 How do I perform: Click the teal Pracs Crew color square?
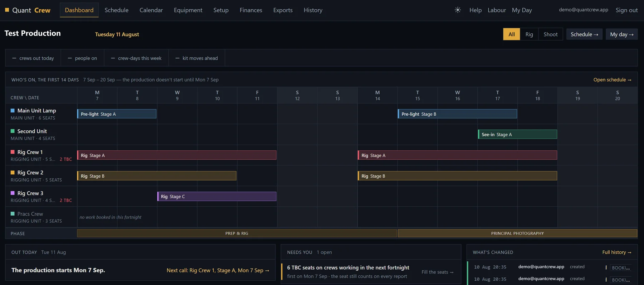tap(13, 214)
